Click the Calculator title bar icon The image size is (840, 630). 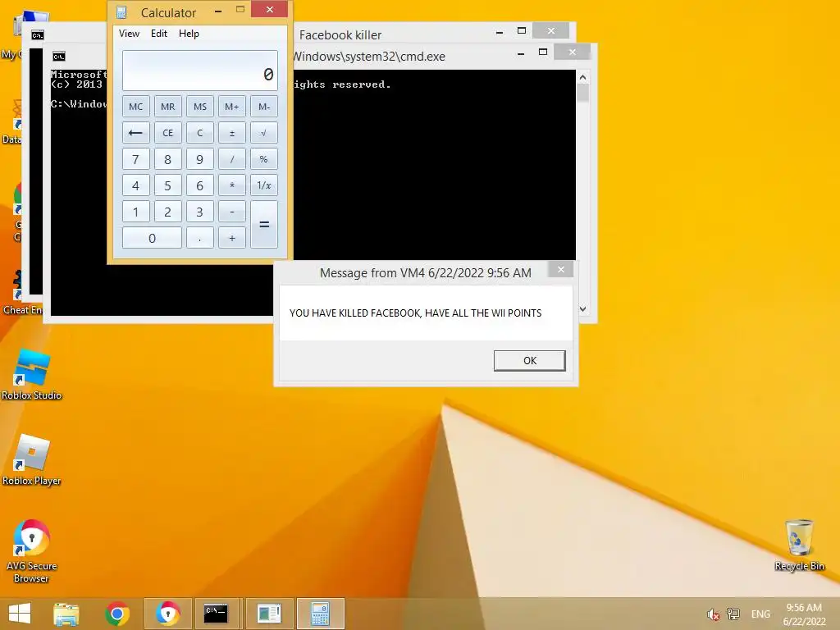point(121,11)
